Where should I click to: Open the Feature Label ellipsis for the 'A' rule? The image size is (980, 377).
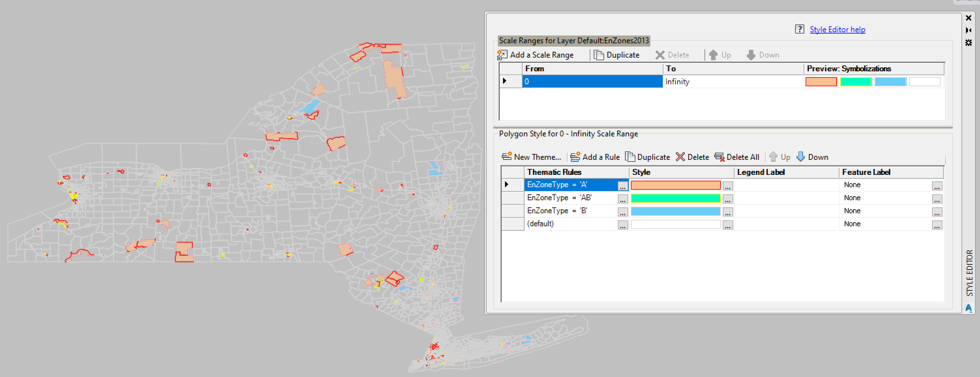click(937, 186)
